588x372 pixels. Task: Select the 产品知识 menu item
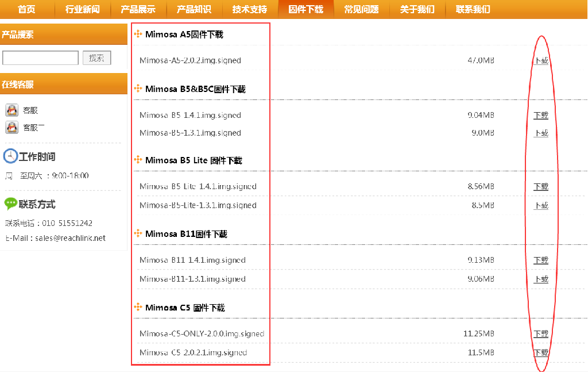194,9
